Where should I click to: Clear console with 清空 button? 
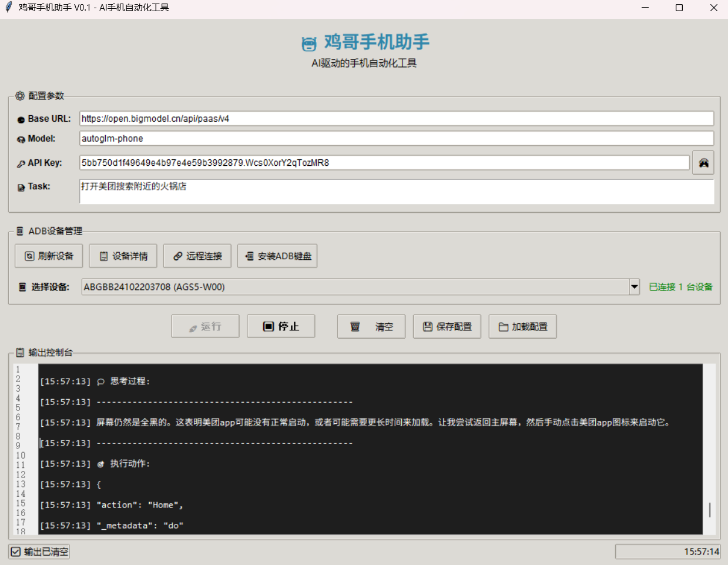371,326
